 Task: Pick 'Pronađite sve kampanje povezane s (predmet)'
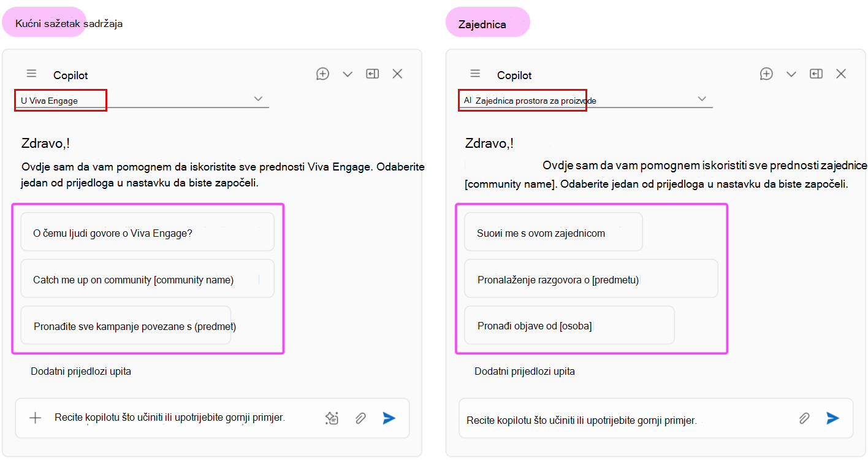pos(126,326)
